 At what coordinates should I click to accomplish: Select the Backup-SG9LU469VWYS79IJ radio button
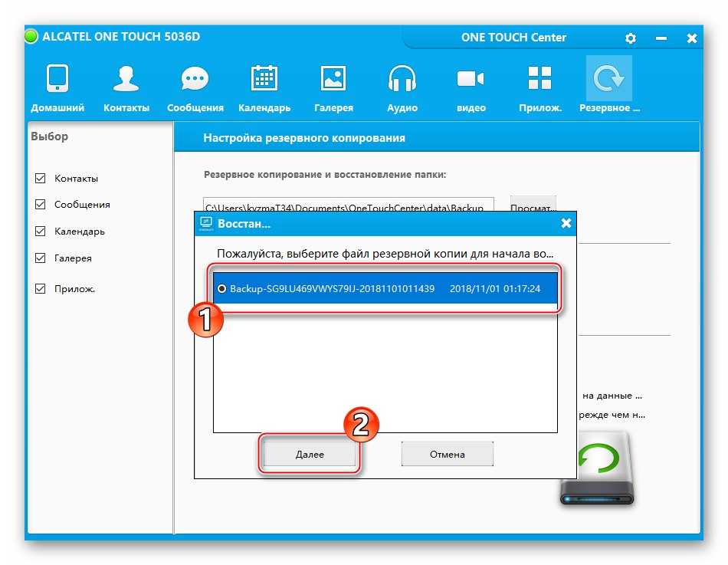(x=222, y=288)
